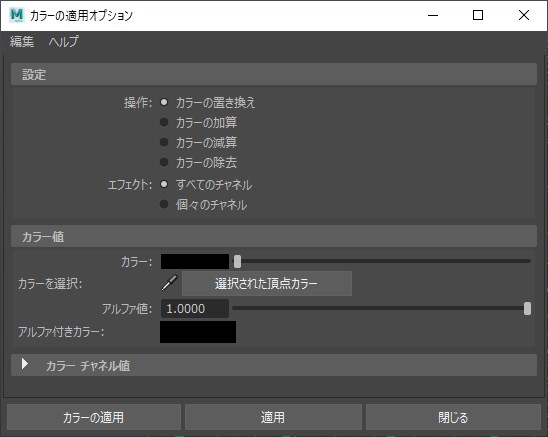Click the アルファ値 slider handle
Screen dimensions: 548x437
click(x=527, y=308)
